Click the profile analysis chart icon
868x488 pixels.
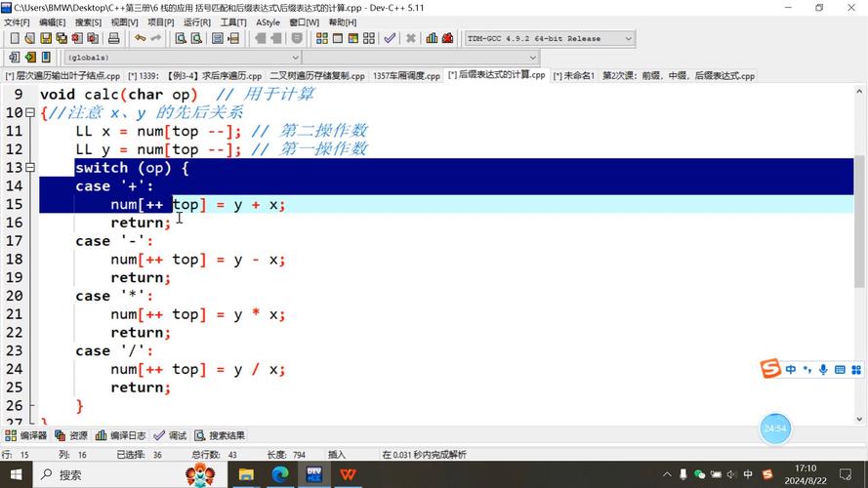pos(430,39)
